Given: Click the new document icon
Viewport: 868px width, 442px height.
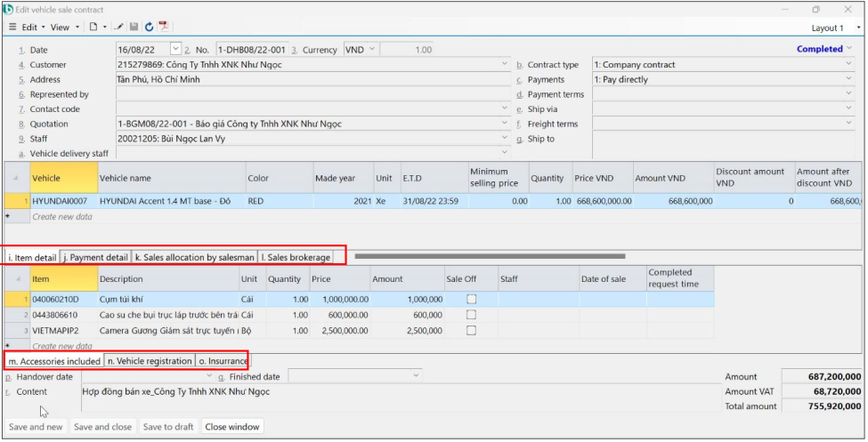Looking at the screenshot, I should [x=93, y=28].
